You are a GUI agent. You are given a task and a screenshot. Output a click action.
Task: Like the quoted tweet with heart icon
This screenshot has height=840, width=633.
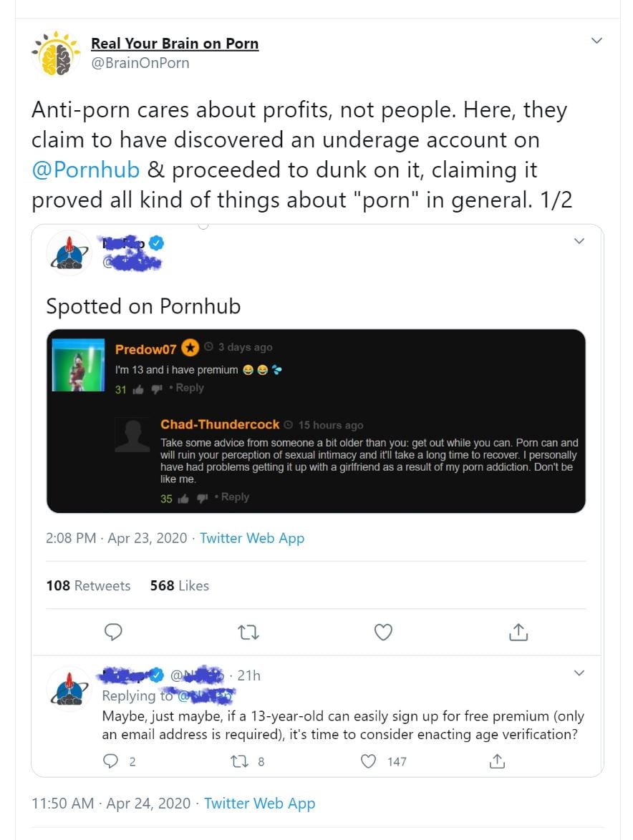click(x=384, y=632)
